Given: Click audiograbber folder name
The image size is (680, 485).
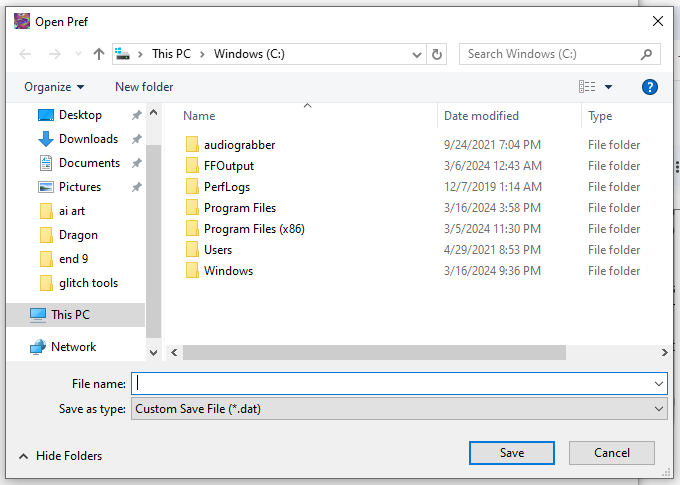Looking at the screenshot, I should point(239,145).
